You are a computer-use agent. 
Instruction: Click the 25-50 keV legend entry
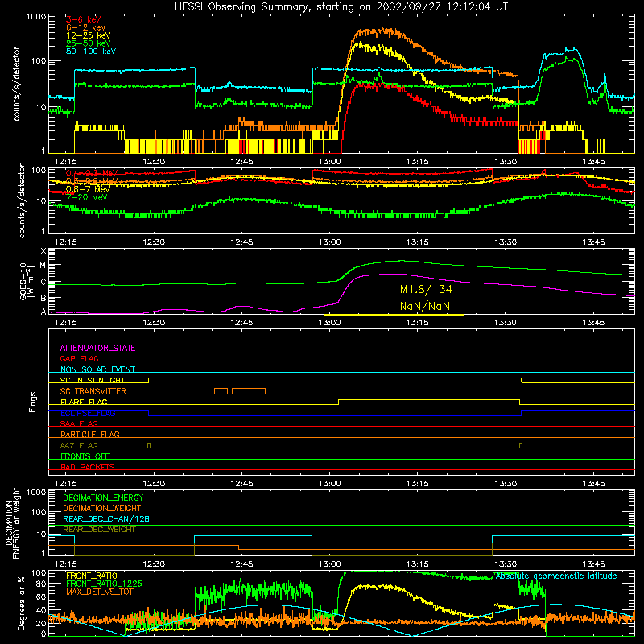(x=88, y=43)
